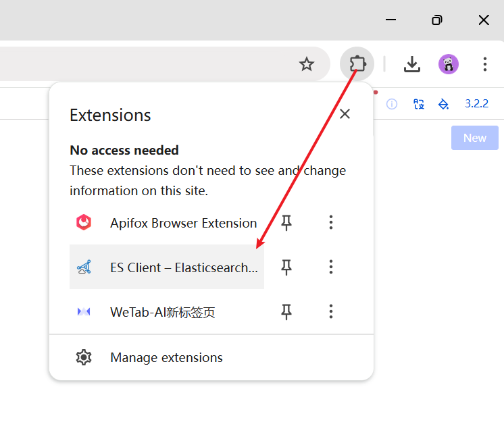Viewport: 504px width, 441px height.
Task: Launch ES Client – Elasticsearch extension
Action: tap(167, 267)
